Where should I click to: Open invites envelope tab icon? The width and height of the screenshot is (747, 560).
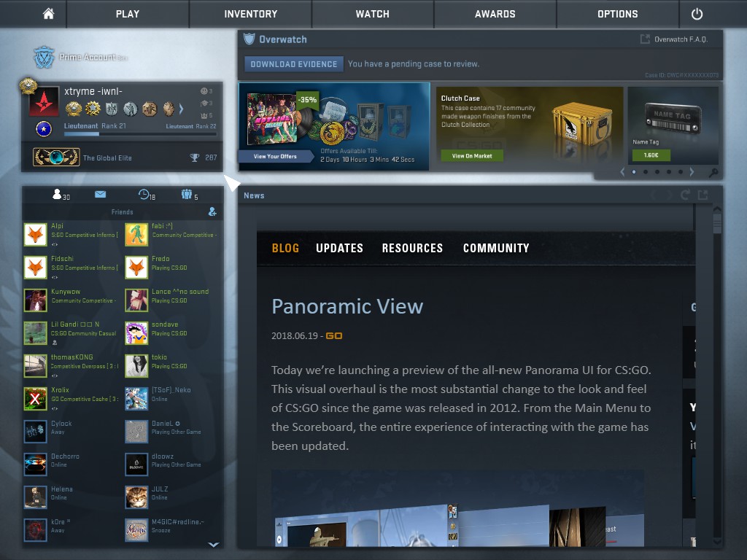point(100,194)
